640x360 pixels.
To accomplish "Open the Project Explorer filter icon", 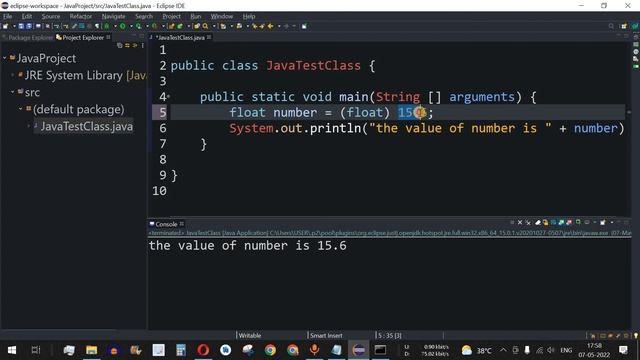I will [134, 45].
